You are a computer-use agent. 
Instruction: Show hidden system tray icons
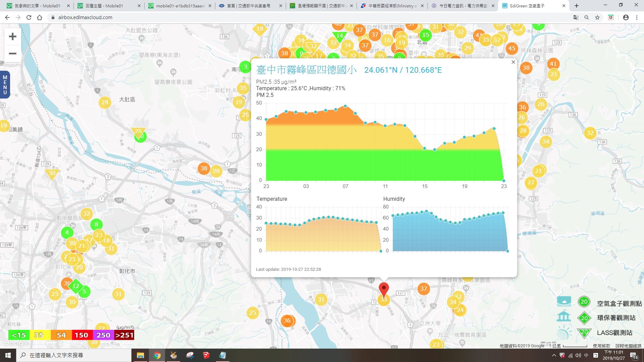[554, 355]
